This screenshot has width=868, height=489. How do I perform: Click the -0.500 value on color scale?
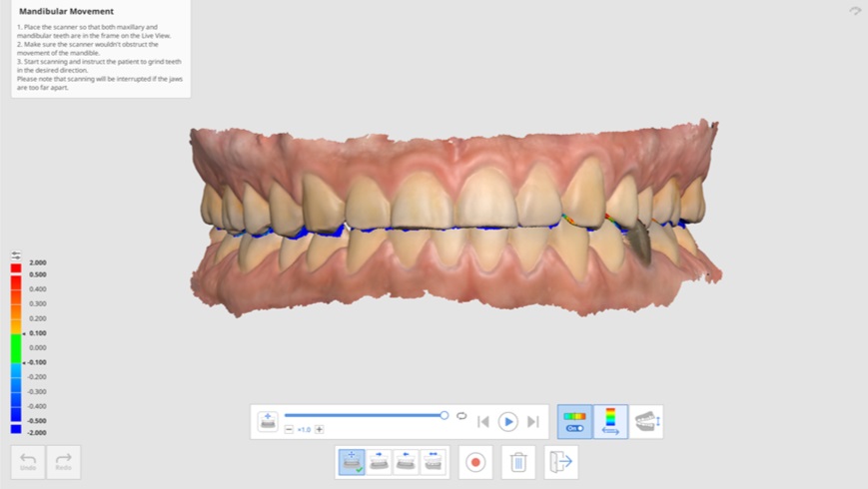point(37,421)
